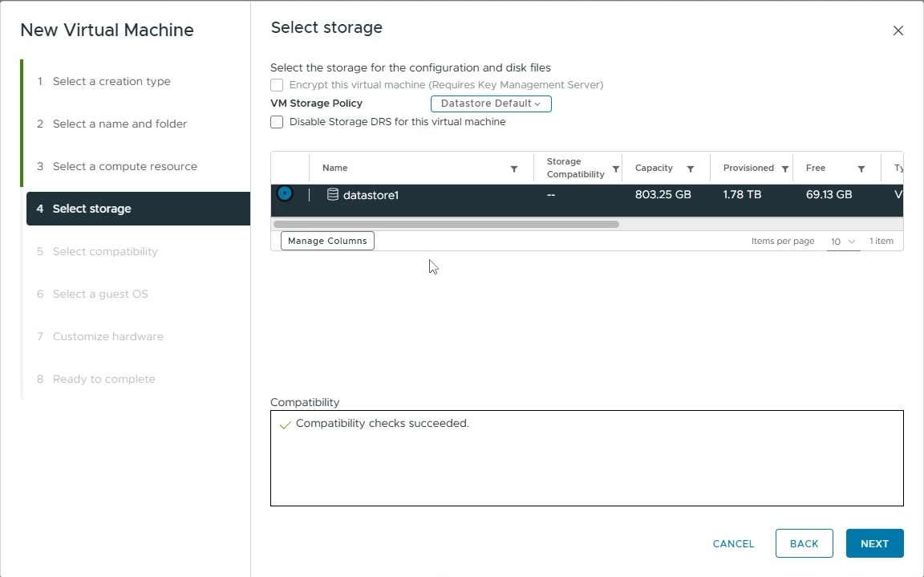Change items per page value
Screen dimensions: 924x577
842,241
